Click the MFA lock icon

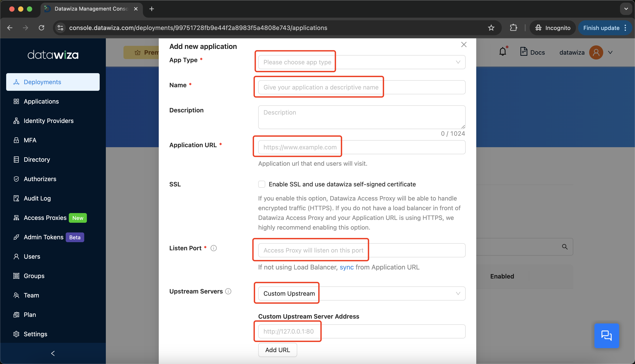pyautogui.click(x=16, y=140)
